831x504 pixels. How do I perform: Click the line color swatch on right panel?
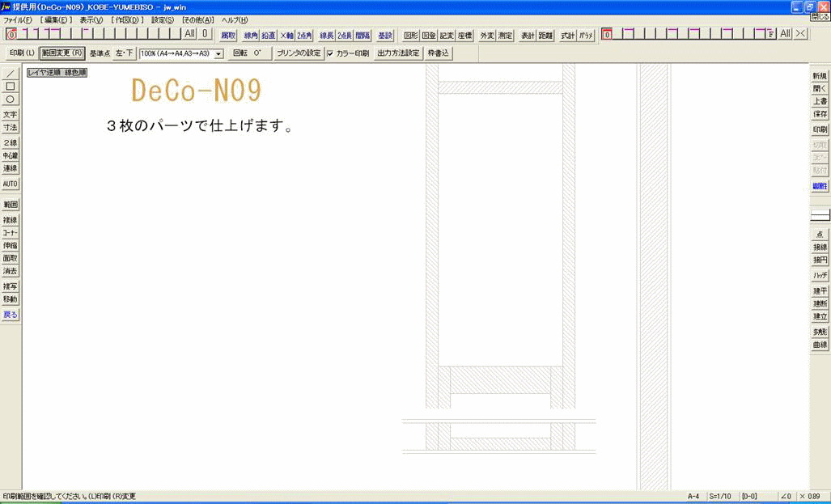[820, 215]
